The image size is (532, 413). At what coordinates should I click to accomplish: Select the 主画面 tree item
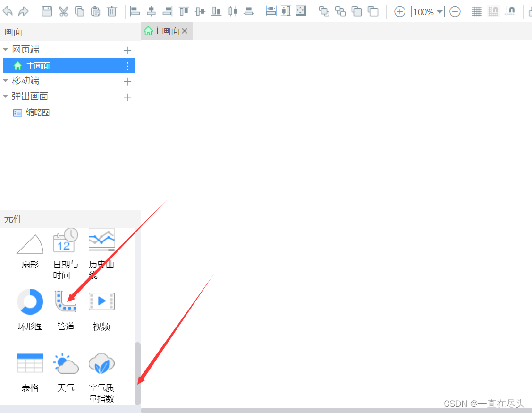69,66
